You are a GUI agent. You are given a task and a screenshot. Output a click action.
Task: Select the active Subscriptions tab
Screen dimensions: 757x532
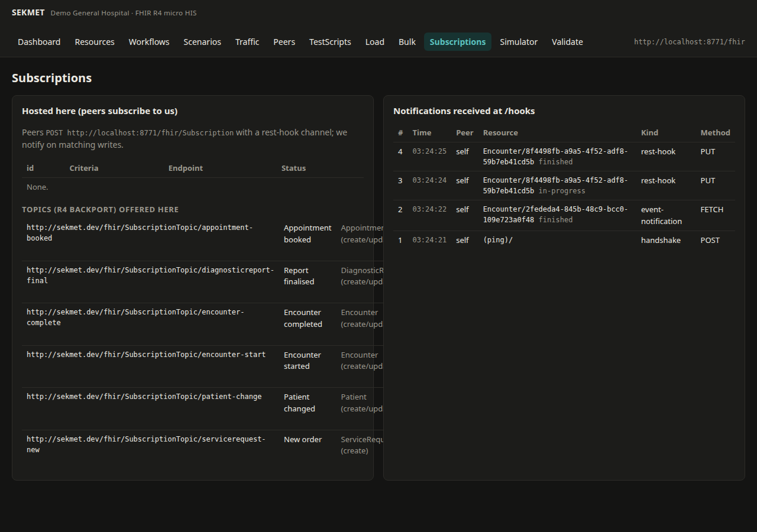458,42
